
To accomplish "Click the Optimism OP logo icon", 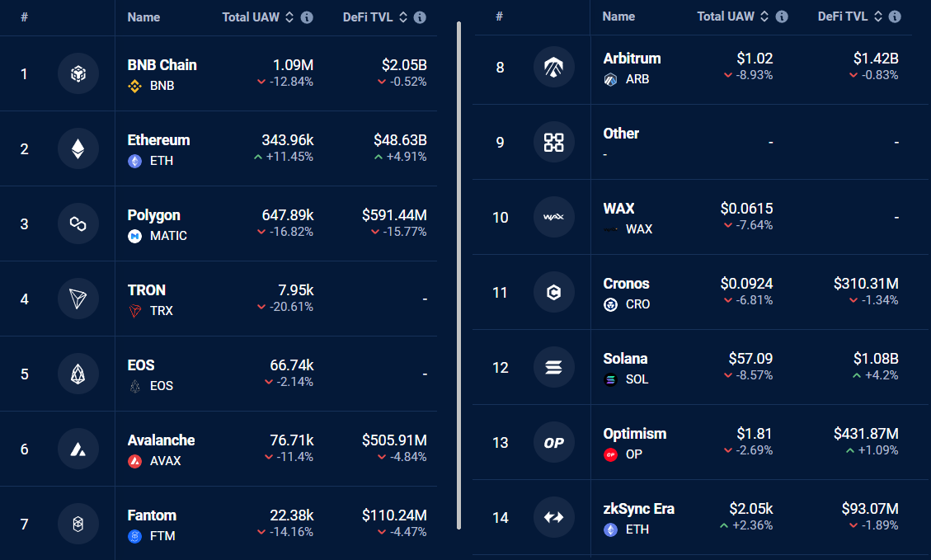I will 554,442.
